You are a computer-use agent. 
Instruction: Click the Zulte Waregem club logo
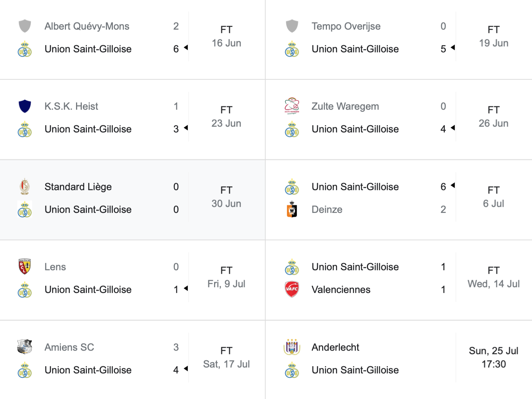pyautogui.click(x=292, y=106)
